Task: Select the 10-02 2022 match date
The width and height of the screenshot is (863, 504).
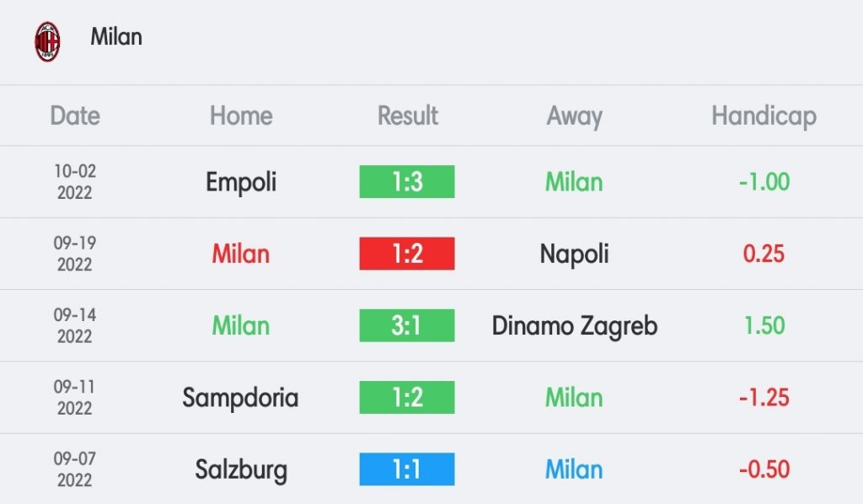Action: [x=75, y=181]
